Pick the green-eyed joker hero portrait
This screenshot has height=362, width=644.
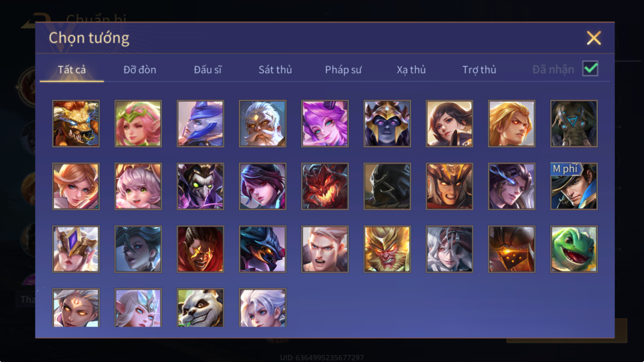tap(201, 186)
